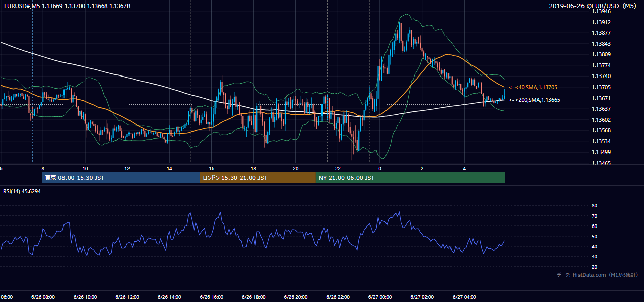Screen dimensions: 644x302
Task: Click hour 22 on the price chart time axis
Action: click(x=338, y=168)
